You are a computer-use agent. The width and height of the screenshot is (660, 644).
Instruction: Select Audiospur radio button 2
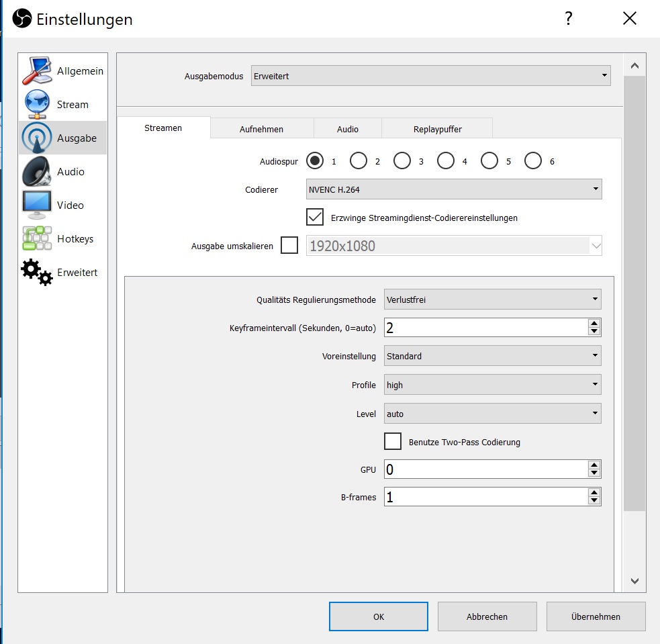click(359, 161)
